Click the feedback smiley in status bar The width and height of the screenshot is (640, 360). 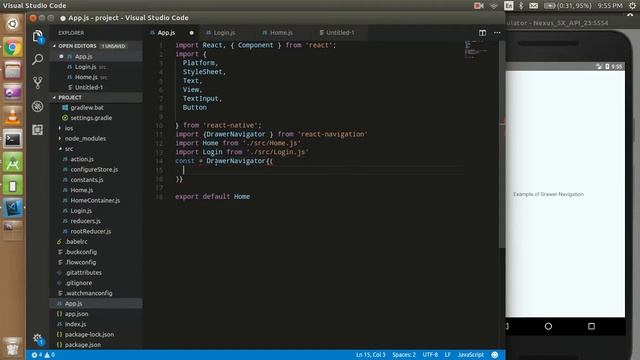[x=495, y=355]
